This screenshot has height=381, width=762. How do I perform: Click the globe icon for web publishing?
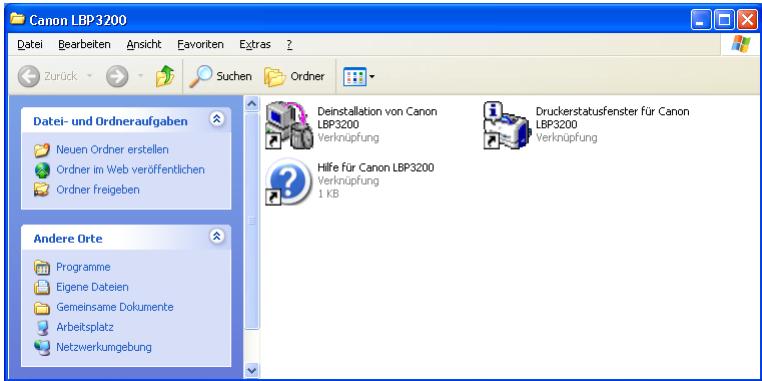pos(42,170)
